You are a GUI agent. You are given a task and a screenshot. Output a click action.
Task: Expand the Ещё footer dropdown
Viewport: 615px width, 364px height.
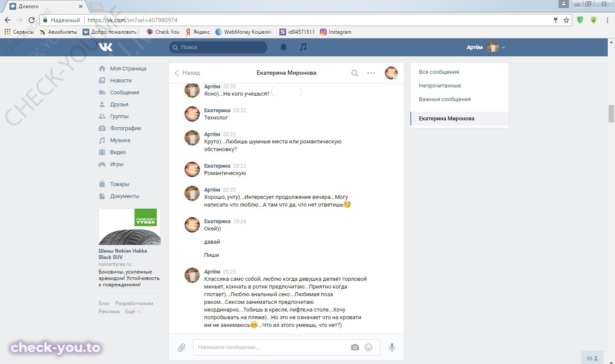tap(132, 312)
